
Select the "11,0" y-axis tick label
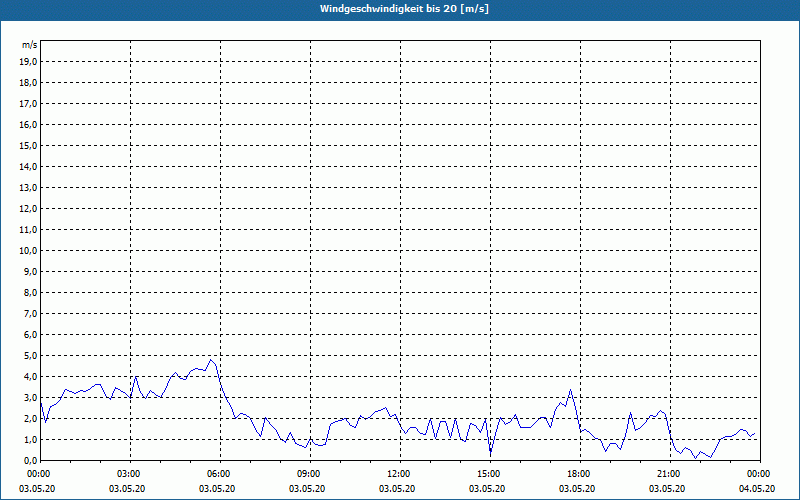tap(29, 230)
